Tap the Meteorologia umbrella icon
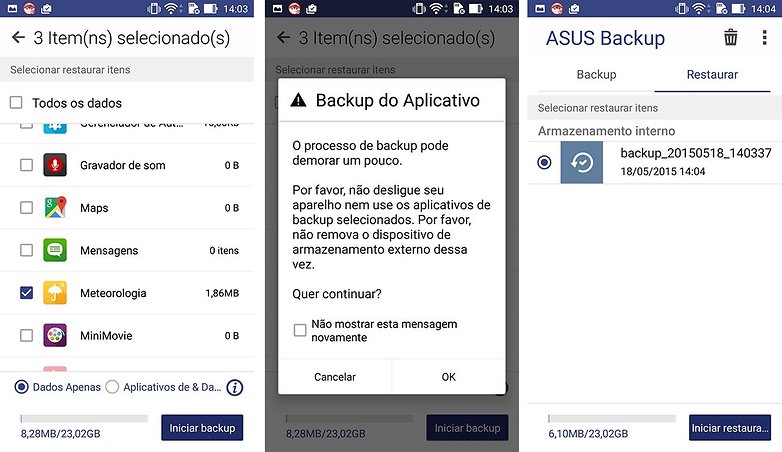Image resolution: width=782 pixels, height=452 pixels. pos(55,293)
